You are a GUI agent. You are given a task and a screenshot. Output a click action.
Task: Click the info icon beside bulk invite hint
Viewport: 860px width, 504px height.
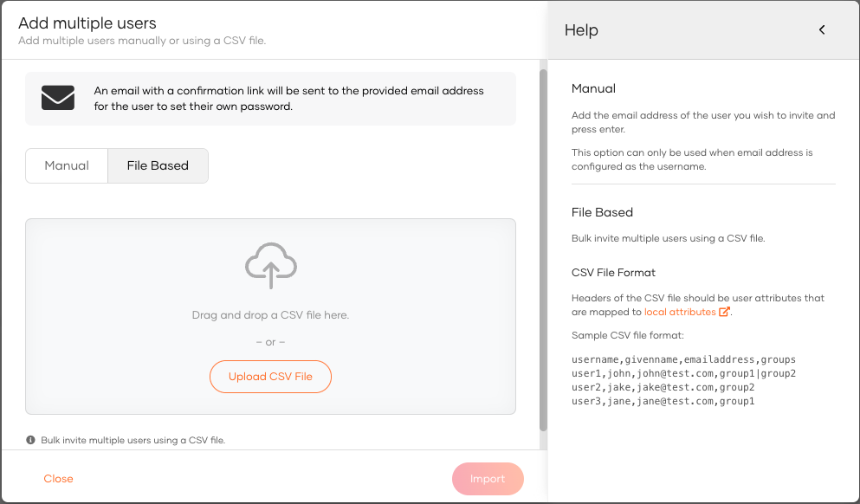pos(30,440)
